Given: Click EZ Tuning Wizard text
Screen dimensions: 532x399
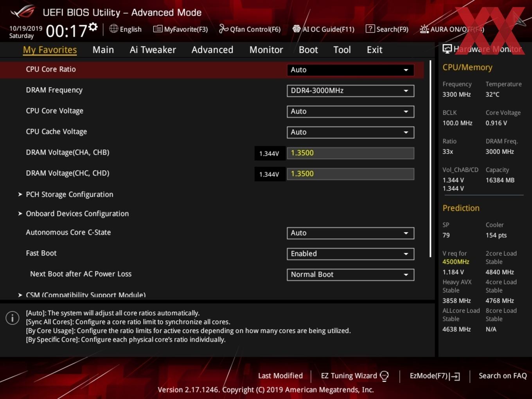Looking at the screenshot, I should coord(349,376).
